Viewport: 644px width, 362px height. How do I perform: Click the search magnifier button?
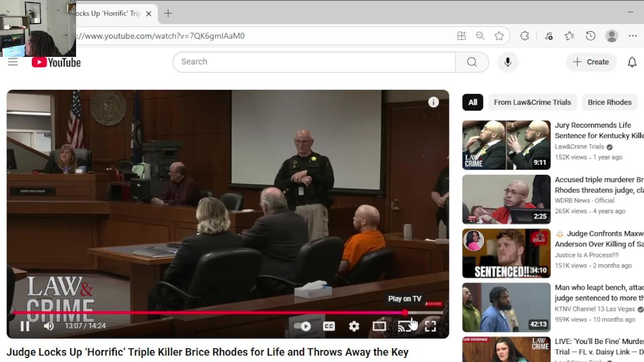point(472,61)
